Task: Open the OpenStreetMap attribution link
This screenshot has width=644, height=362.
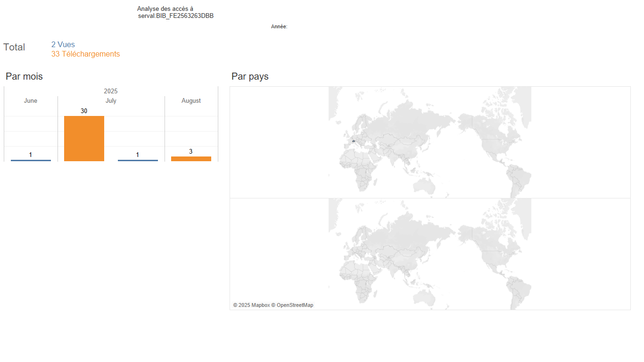Action: [x=292, y=305]
